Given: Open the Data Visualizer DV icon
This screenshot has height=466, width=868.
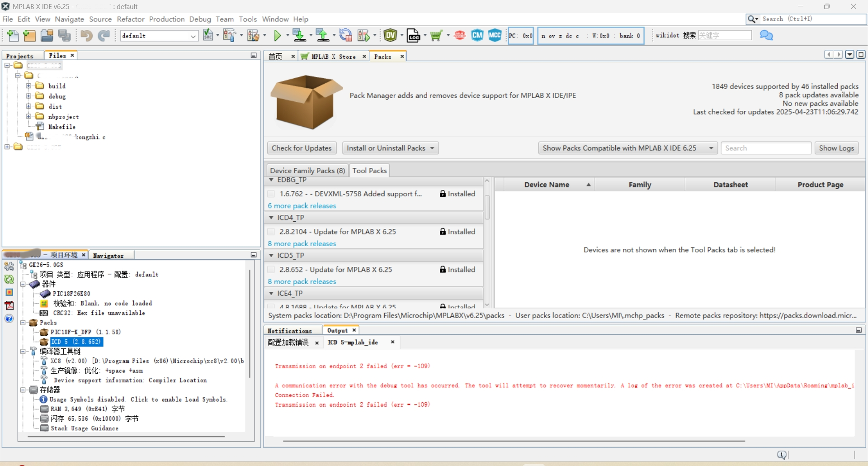Looking at the screenshot, I should pyautogui.click(x=391, y=35).
